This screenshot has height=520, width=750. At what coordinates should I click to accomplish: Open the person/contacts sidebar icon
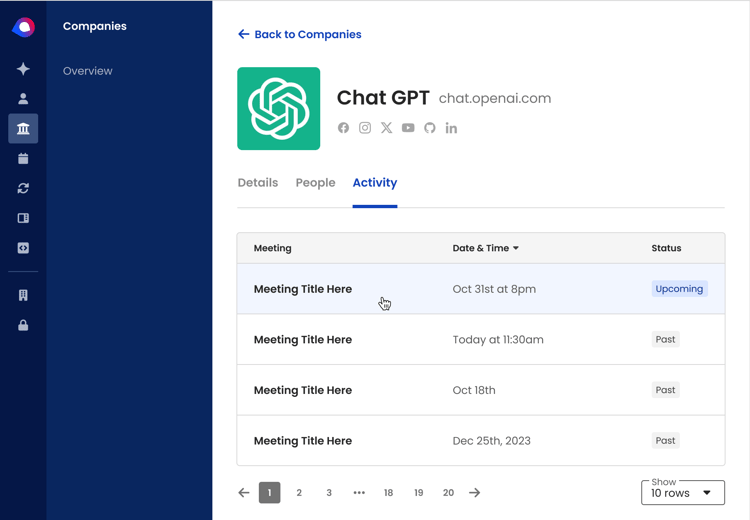pos(23,99)
